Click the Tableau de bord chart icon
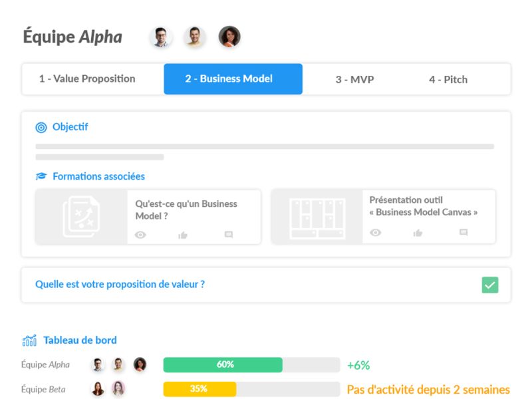Screen dimensions: 532x399 click(29, 340)
